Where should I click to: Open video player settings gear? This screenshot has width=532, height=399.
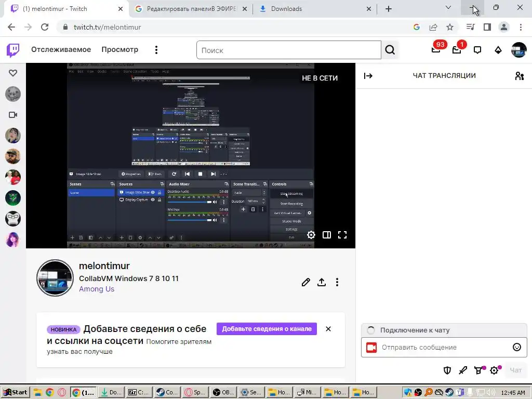click(x=311, y=235)
